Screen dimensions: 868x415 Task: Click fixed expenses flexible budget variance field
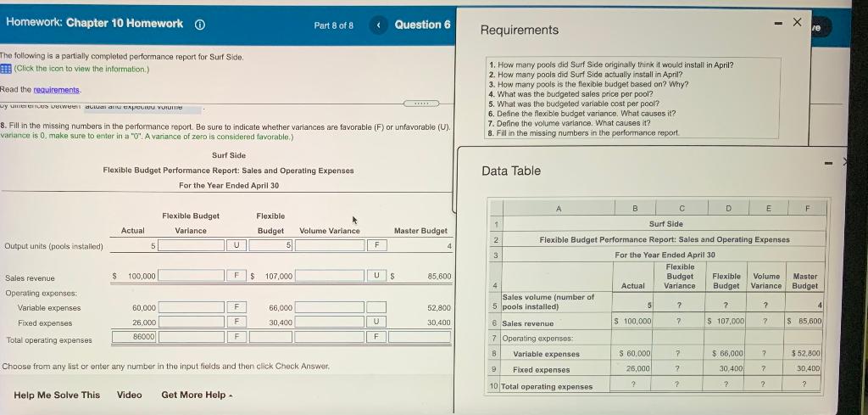191,322
